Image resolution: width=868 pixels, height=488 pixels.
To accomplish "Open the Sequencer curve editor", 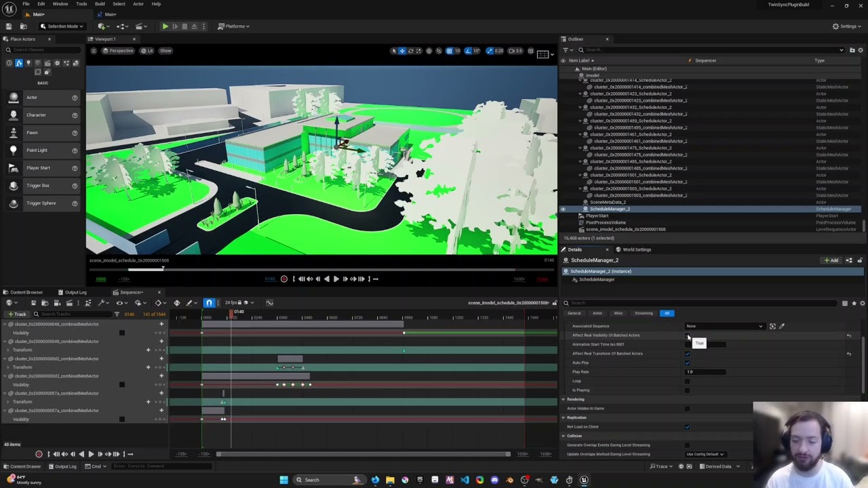I will pos(269,303).
